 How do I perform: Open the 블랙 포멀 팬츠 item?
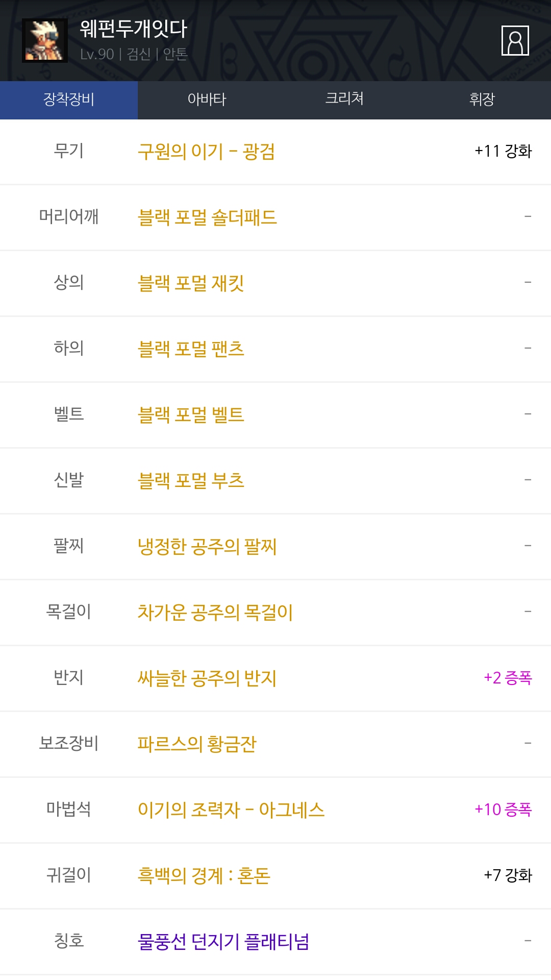pos(191,349)
